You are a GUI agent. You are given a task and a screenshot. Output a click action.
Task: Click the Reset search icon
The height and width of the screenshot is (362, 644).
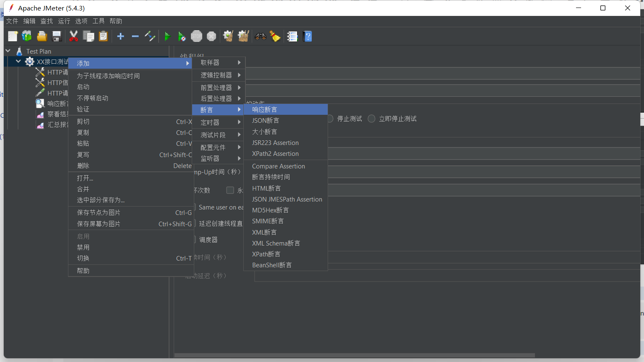275,36
